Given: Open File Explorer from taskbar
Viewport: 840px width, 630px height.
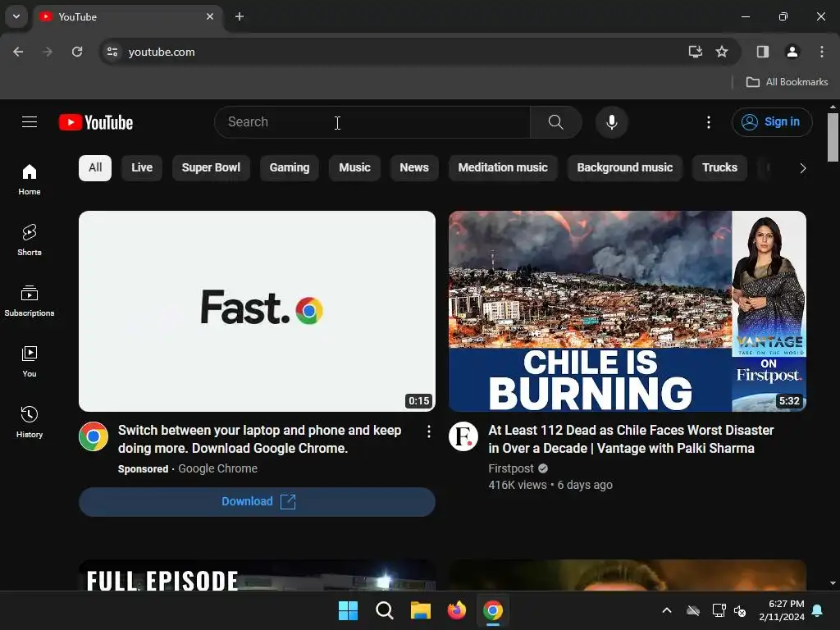Looking at the screenshot, I should pos(421,610).
